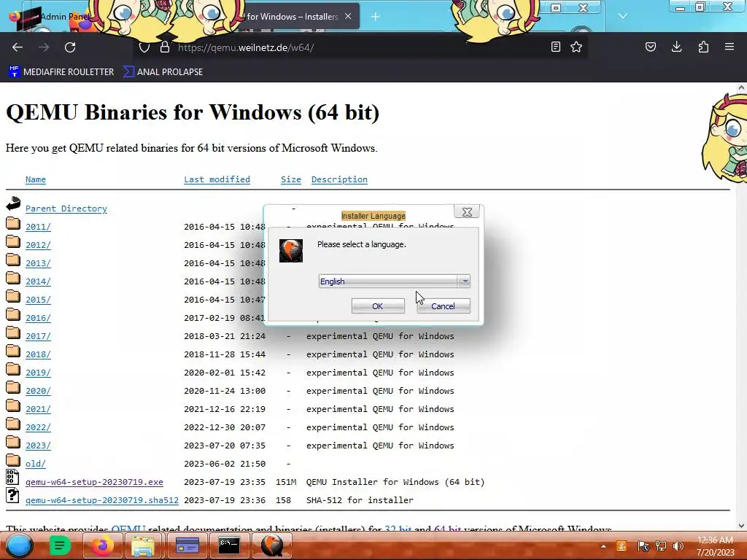747x560 pixels.
Task: Open the 2013/ folder link
Action: [38, 263]
